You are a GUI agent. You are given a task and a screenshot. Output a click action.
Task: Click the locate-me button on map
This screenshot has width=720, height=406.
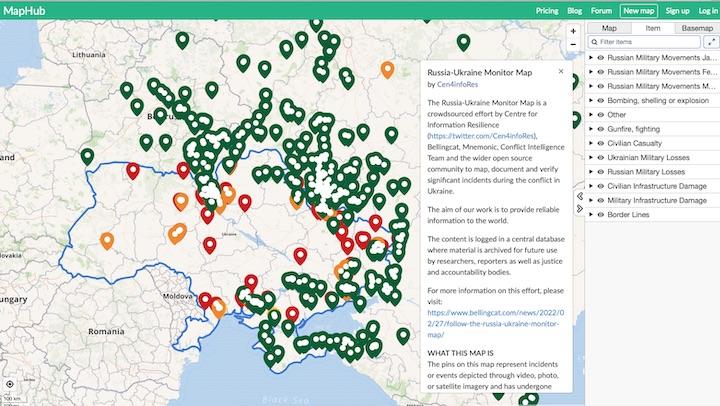point(10,384)
